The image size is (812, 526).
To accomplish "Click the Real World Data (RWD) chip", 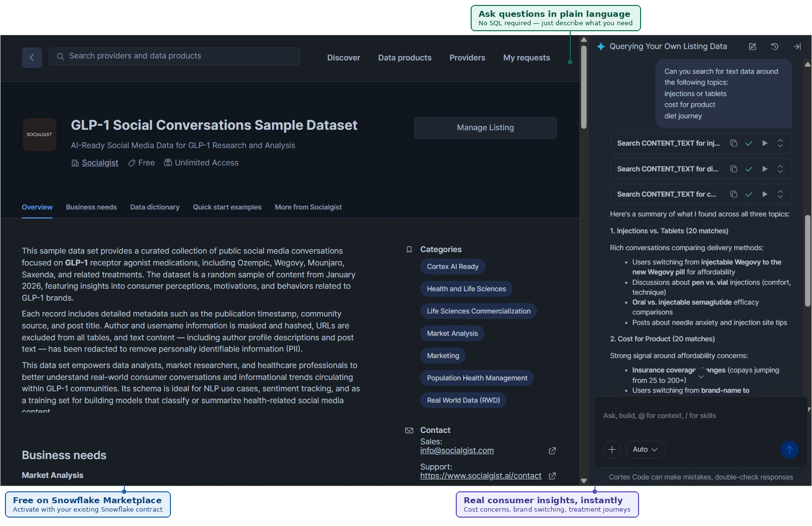I will (463, 400).
